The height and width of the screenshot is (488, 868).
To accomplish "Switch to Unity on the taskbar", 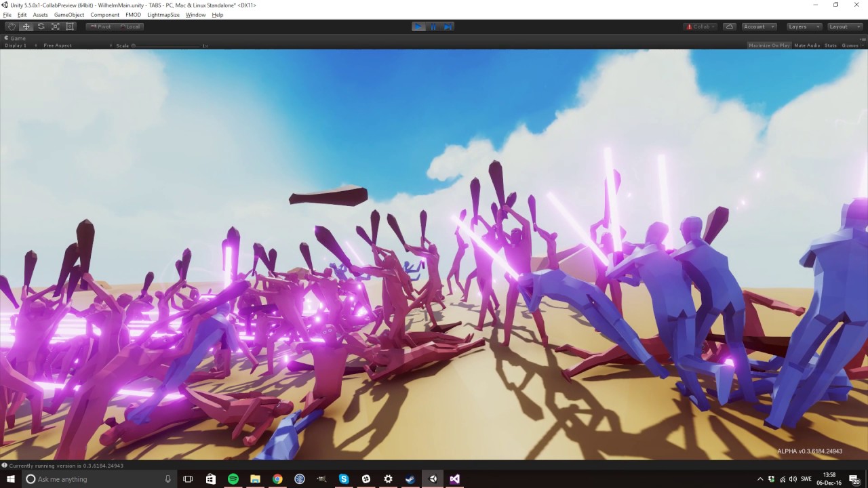I will [x=433, y=479].
